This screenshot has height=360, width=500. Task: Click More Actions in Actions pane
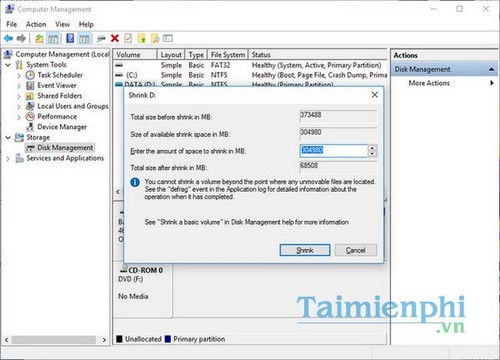(429, 83)
